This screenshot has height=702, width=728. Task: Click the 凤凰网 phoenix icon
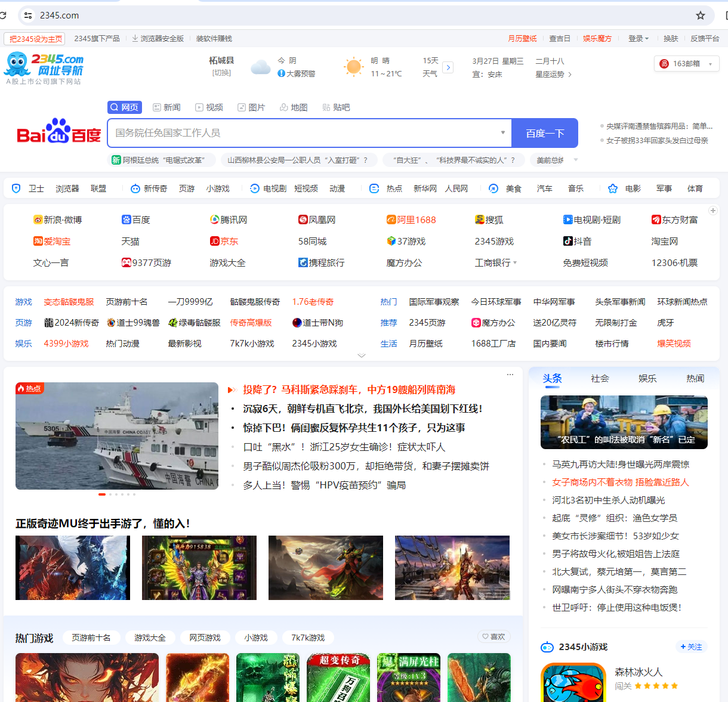point(303,219)
